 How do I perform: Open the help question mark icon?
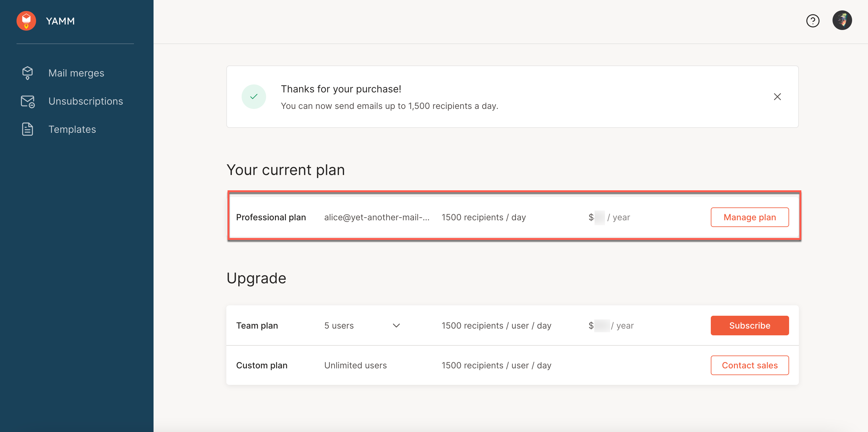812,21
